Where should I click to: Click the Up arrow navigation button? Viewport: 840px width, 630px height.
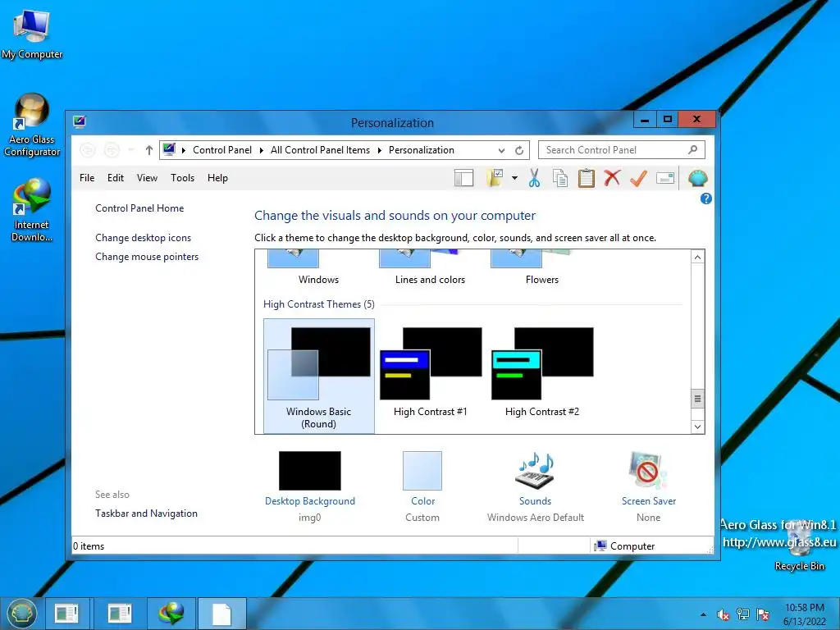pos(149,151)
